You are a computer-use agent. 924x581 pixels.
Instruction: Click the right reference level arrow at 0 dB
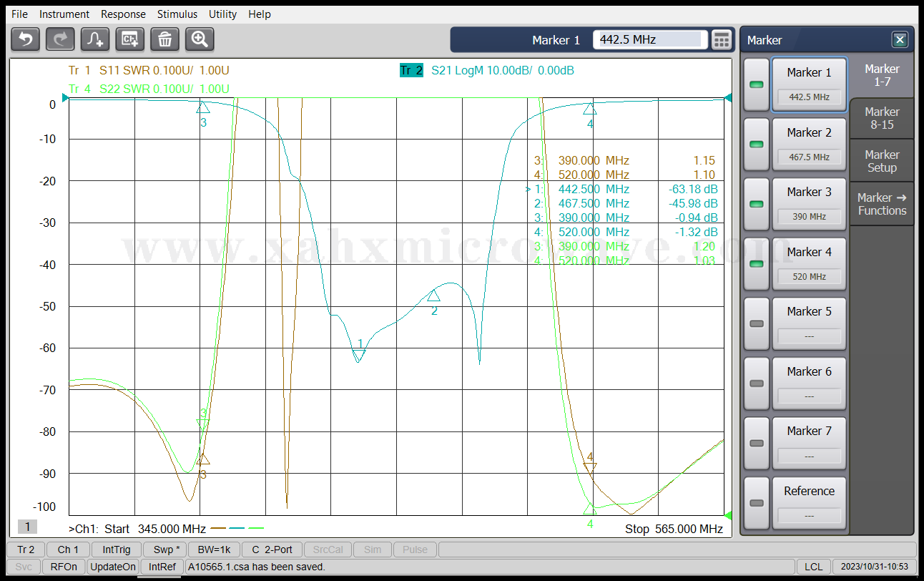coord(728,98)
